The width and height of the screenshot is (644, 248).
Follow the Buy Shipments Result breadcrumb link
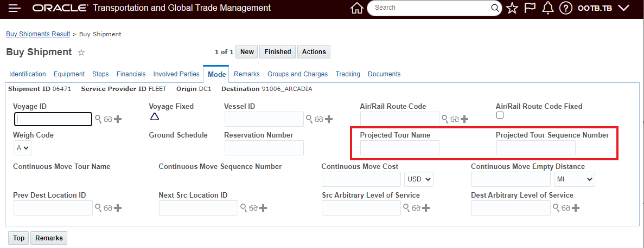(38, 34)
